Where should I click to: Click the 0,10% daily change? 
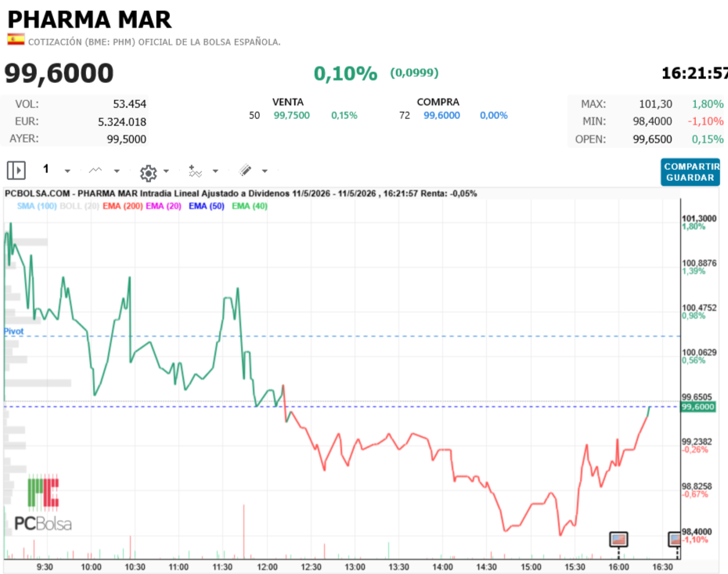(345, 74)
